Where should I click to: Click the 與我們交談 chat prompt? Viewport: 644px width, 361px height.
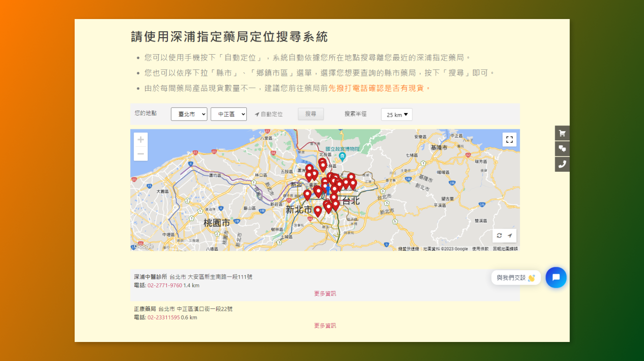tap(516, 278)
